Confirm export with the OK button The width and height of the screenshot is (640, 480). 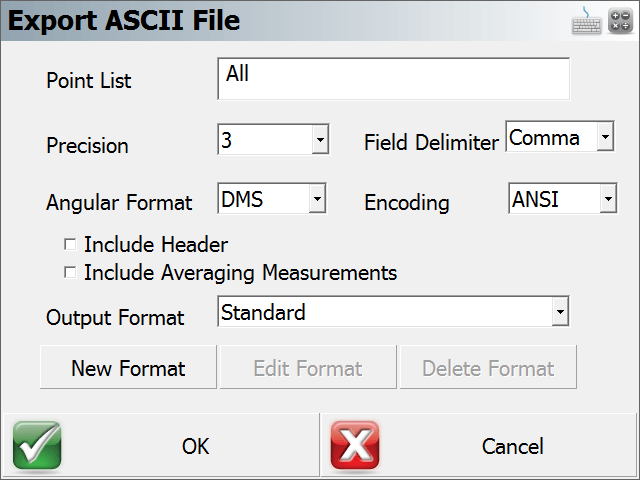pos(161,445)
